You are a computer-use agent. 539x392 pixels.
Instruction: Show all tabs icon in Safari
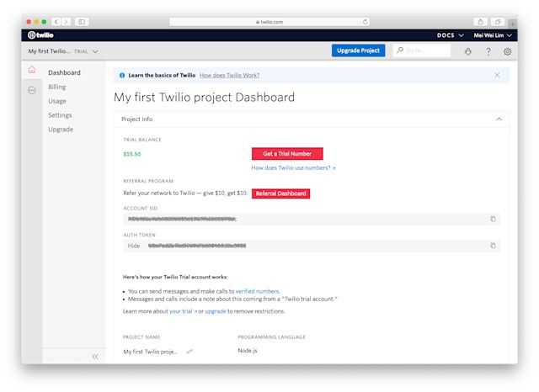point(498,22)
